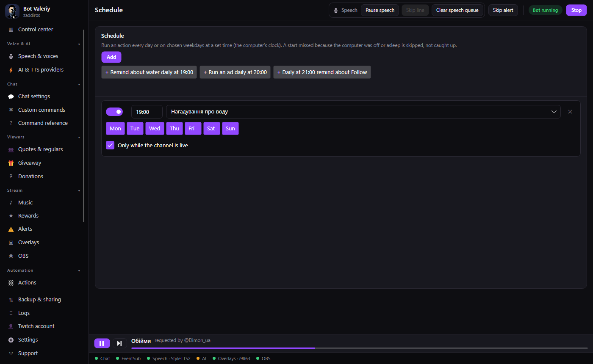Open the Нагадування про воду action dropdown
The image size is (593, 364).
point(363,112)
